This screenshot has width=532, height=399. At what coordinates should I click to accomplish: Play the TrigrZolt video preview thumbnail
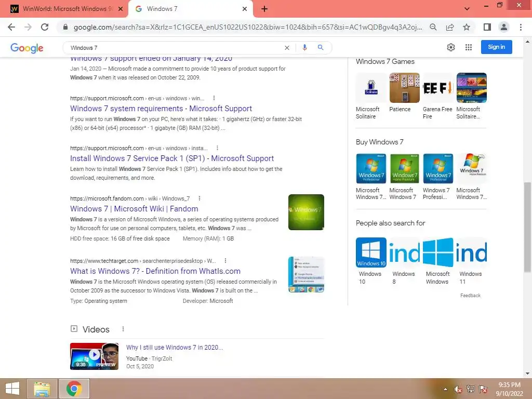(95, 356)
